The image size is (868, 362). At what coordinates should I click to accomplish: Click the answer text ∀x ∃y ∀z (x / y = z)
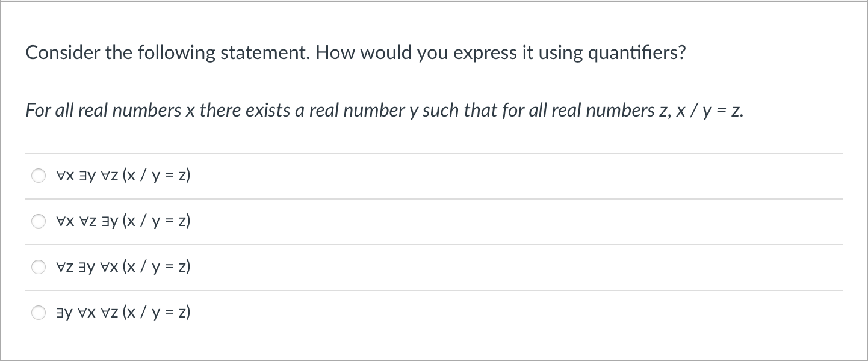click(x=123, y=176)
